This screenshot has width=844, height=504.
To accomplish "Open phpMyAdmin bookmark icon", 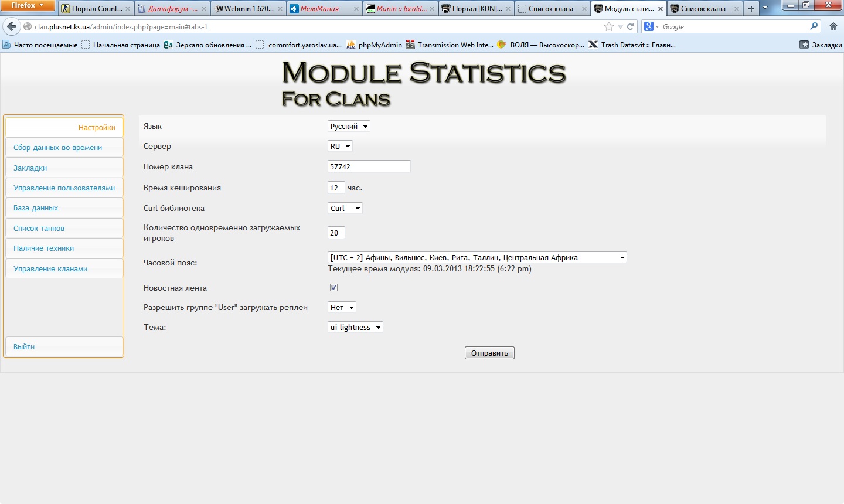I will coord(351,45).
